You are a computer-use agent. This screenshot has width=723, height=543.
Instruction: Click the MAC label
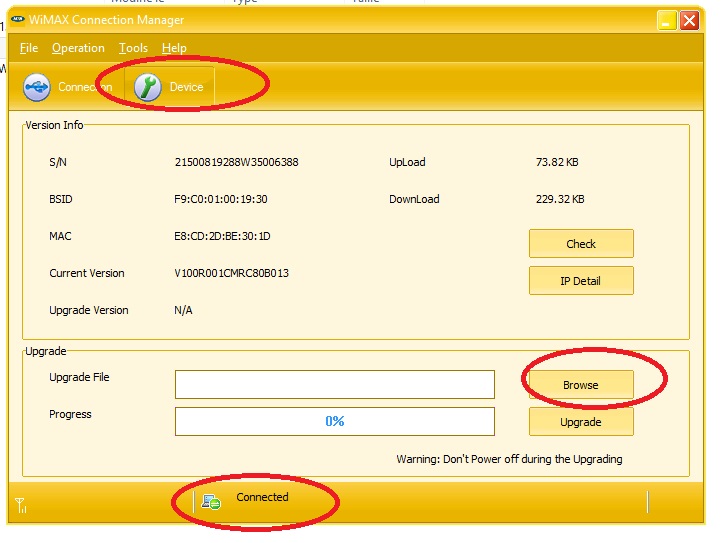click(60, 236)
